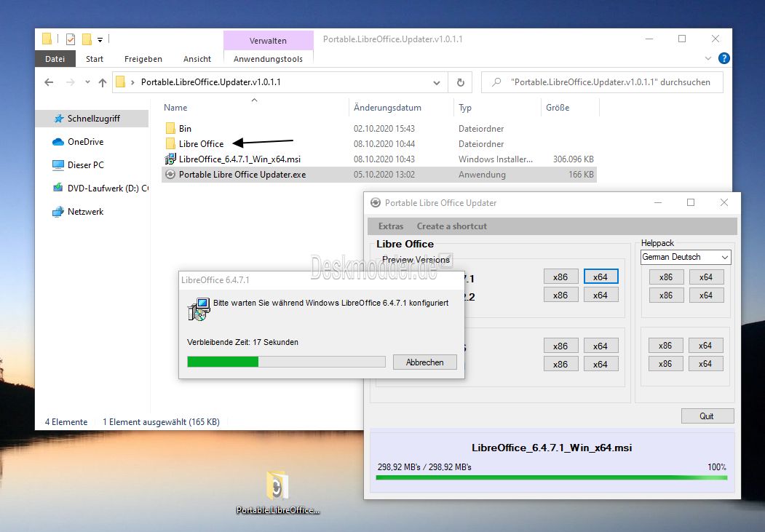Select OneDrive in the navigation pane
Viewport: 765px width, 532px height.
click(x=85, y=142)
